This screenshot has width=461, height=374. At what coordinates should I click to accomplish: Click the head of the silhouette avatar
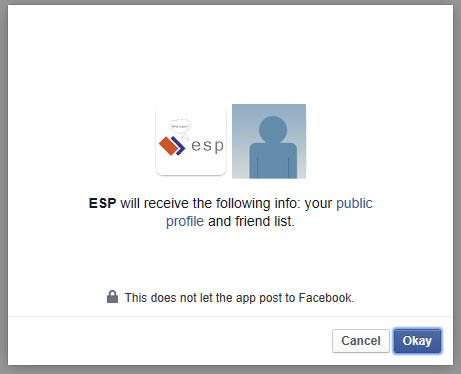tap(273, 129)
